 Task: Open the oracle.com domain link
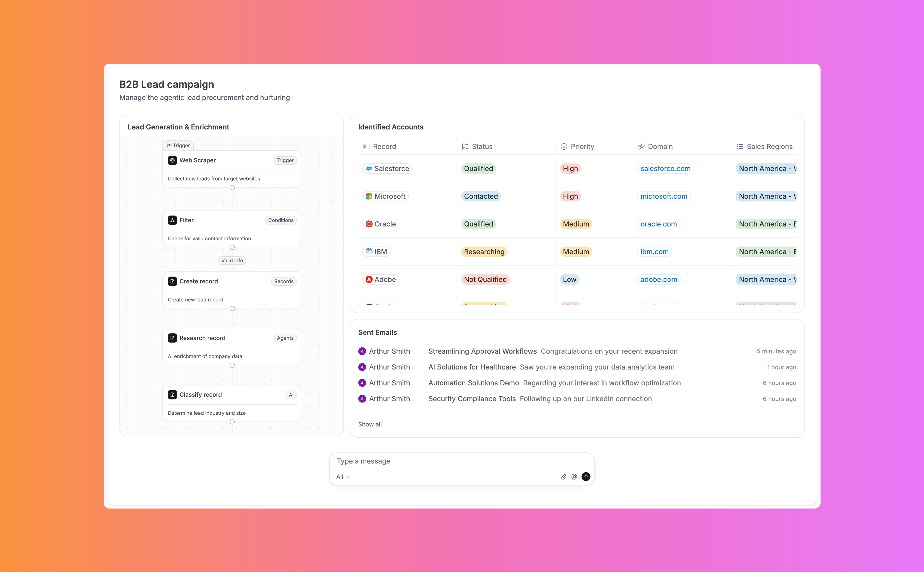pos(658,224)
